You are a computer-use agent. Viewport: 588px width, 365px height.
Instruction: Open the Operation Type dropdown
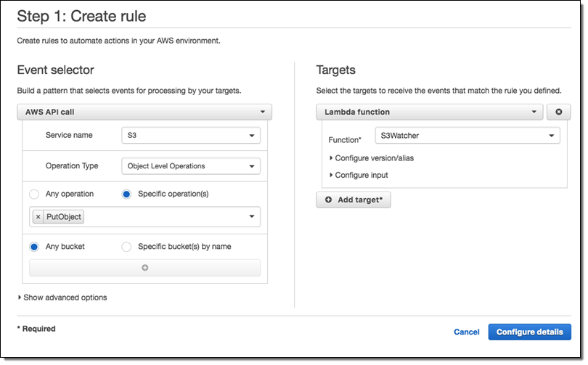(x=190, y=166)
